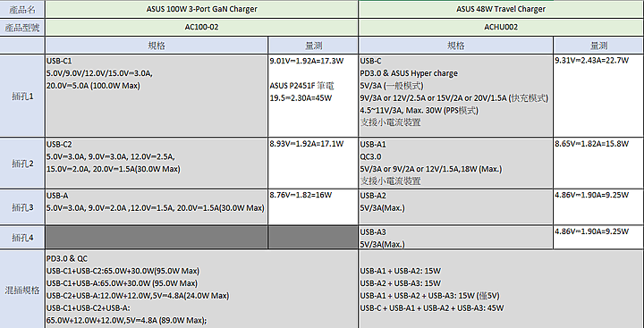Screen dimensions: 644x328
Task: Click the cell reading 9.31V 2.43A=22.7W
Action: [598, 96]
